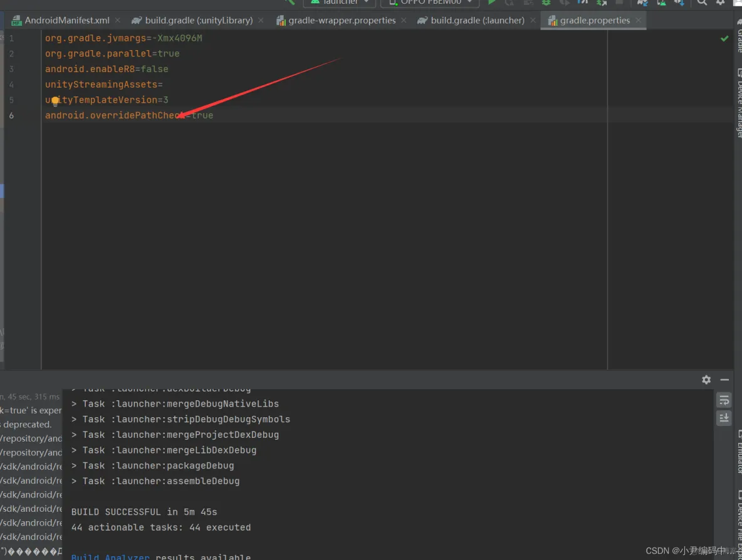Screen dimensions: 742x560
Task: Open Build panel settings gear
Action: tap(706, 380)
